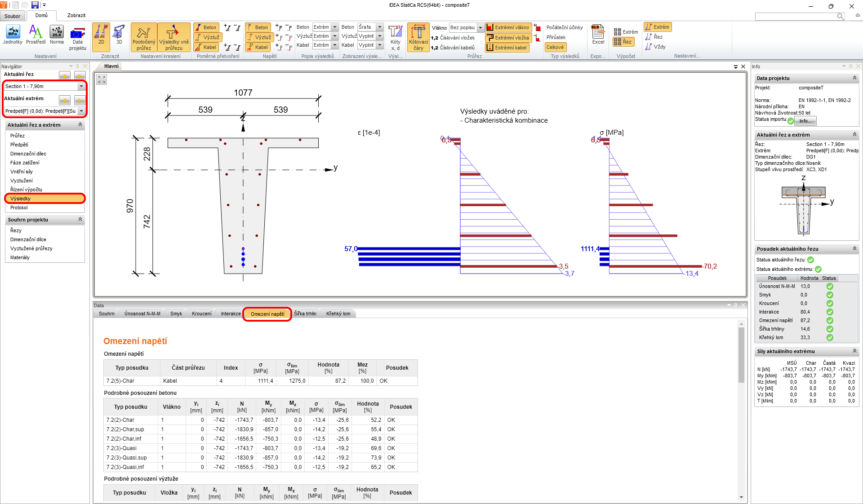The height and width of the screenshot is (504, 863).
Task: Open the Zobrazit ribbon tab
Action: (x=76, y=15)
